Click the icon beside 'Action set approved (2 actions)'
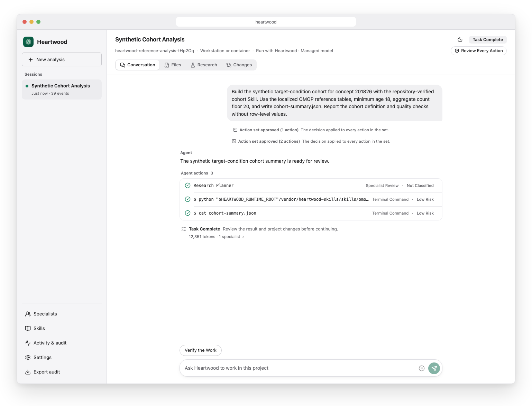Viewport: 532px width, 406px height. pyautogui.click(x=234, y=141)
